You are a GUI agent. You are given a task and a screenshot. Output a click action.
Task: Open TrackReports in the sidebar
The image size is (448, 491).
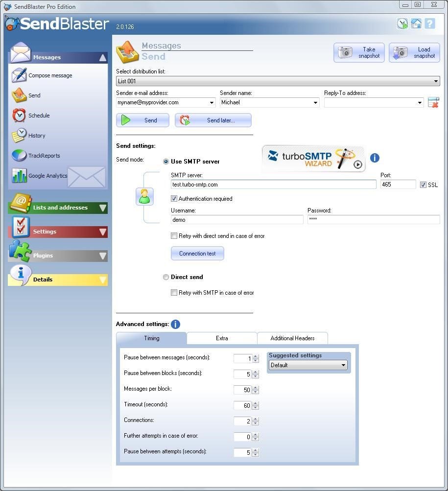pos(36,156)
